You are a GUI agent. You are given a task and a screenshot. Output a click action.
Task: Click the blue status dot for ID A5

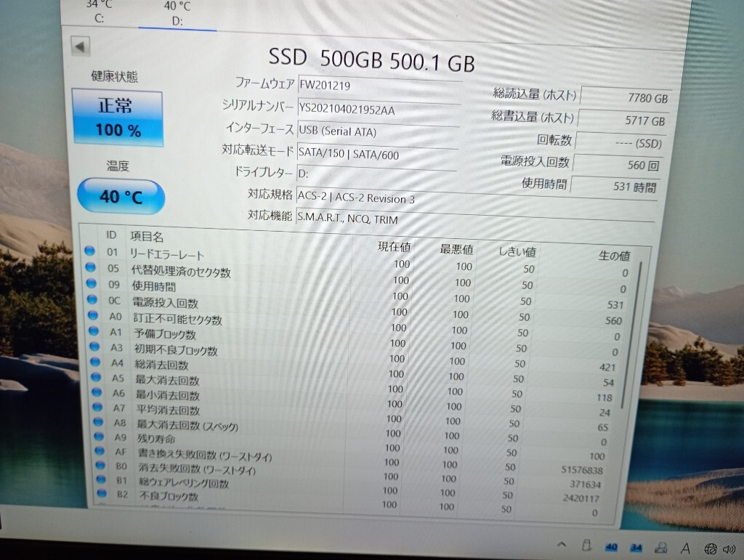click(x=97, y=376)
